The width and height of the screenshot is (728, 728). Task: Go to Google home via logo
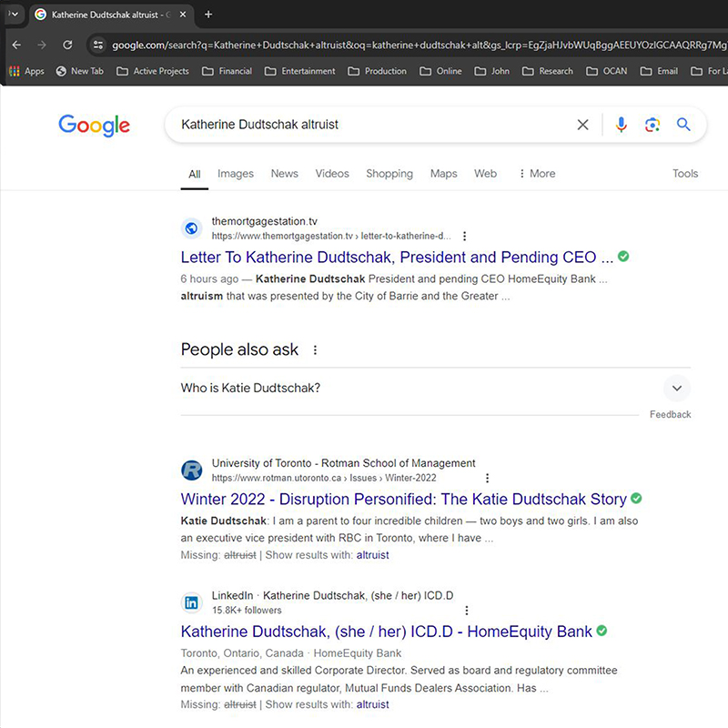tap(95, 126)
